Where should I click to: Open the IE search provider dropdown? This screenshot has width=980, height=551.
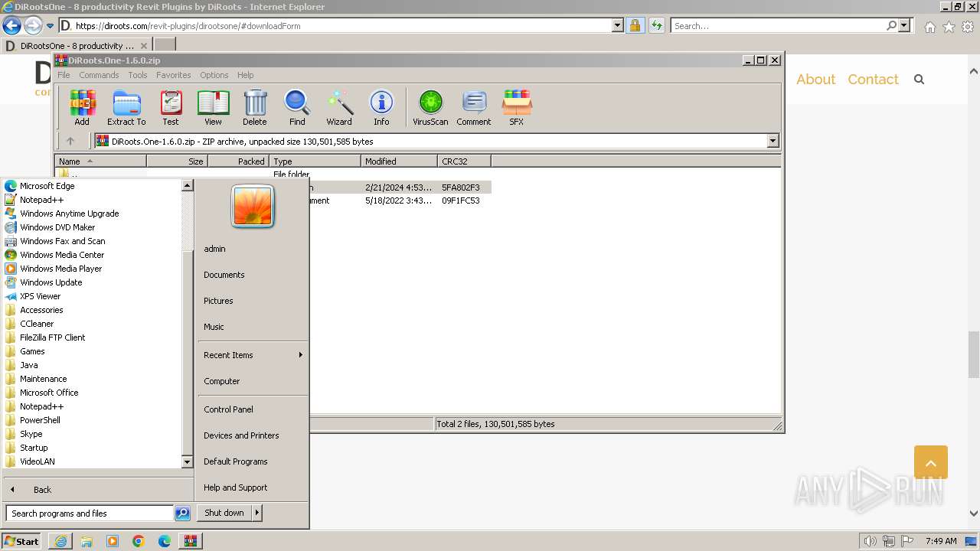pos(904,25)
